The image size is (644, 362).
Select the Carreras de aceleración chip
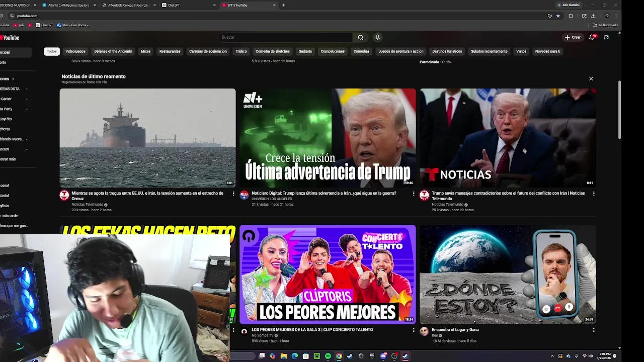point(208,51)
